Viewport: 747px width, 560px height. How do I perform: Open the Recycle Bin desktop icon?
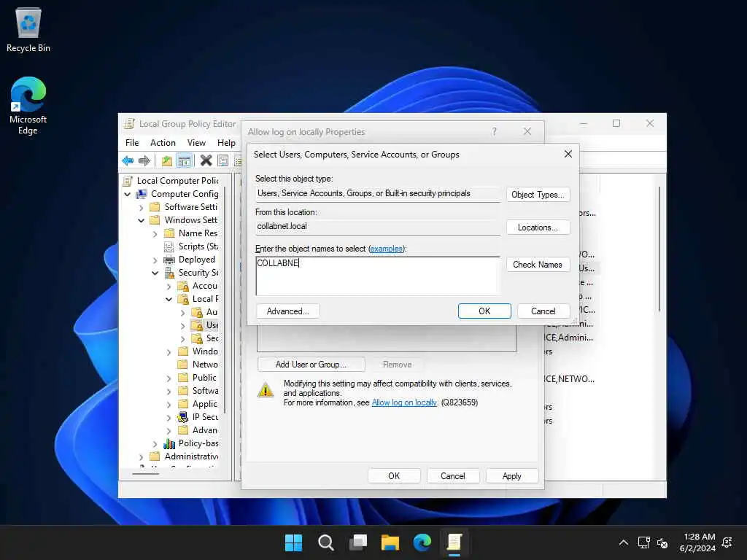click(28, 30)
